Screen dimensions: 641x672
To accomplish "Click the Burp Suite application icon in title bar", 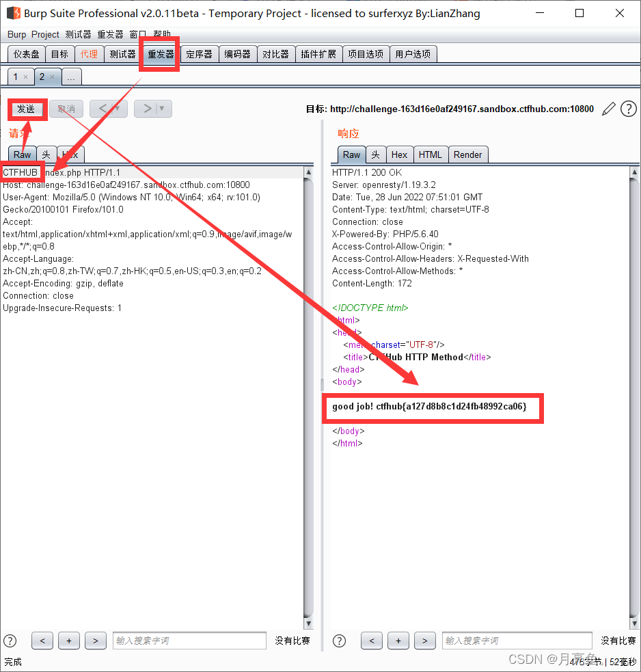I will 14,13.
